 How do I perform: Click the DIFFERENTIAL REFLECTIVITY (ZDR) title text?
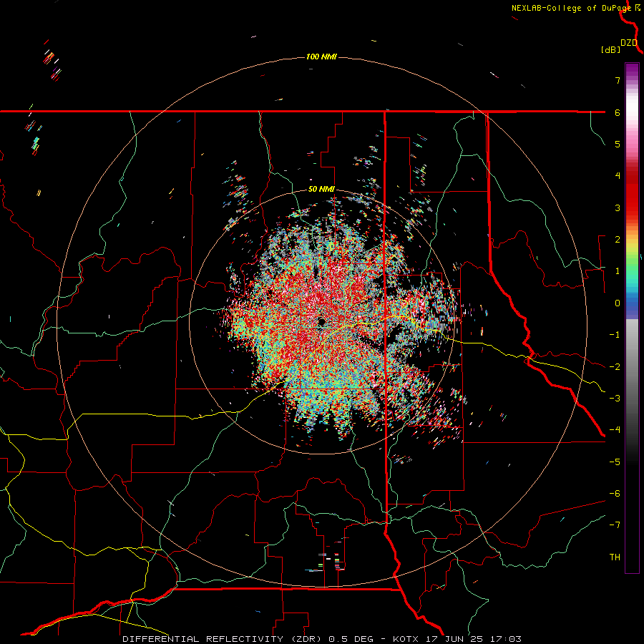coord(223,639)
